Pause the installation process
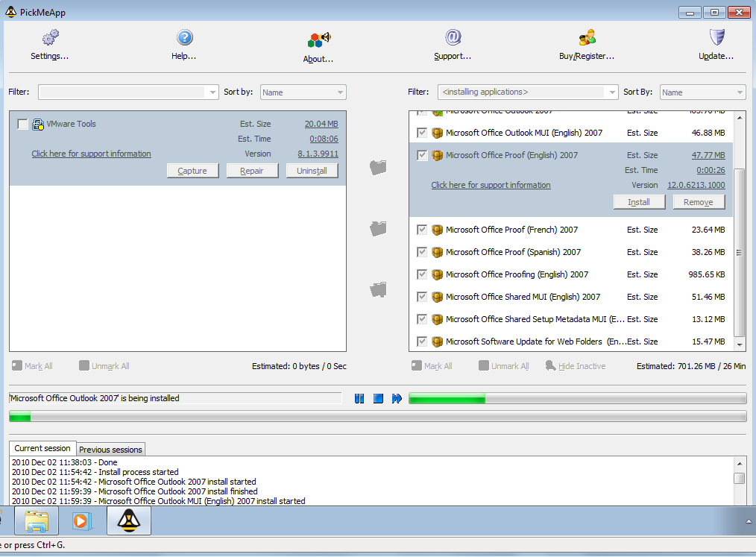 click(359, 398)
